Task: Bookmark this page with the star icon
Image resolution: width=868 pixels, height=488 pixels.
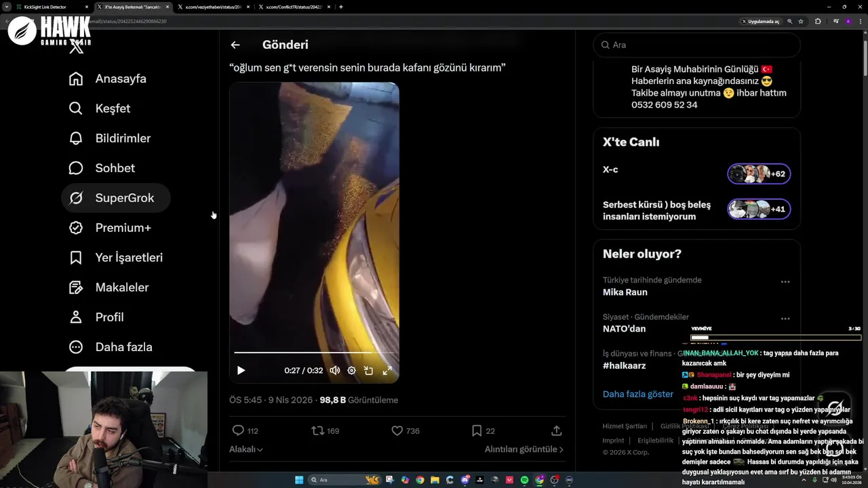Action: click(x=801, y=21)
